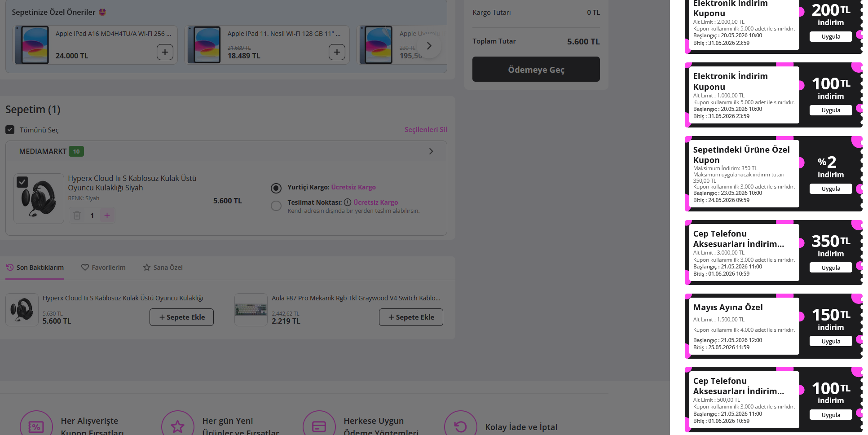Open Teslimat Noktası info icon

(x=348, y=202)
